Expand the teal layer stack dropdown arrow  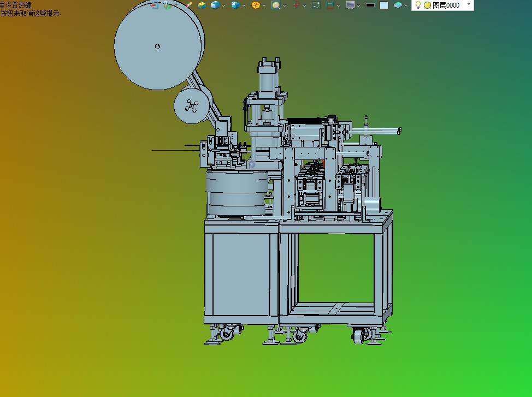(406, 5)
